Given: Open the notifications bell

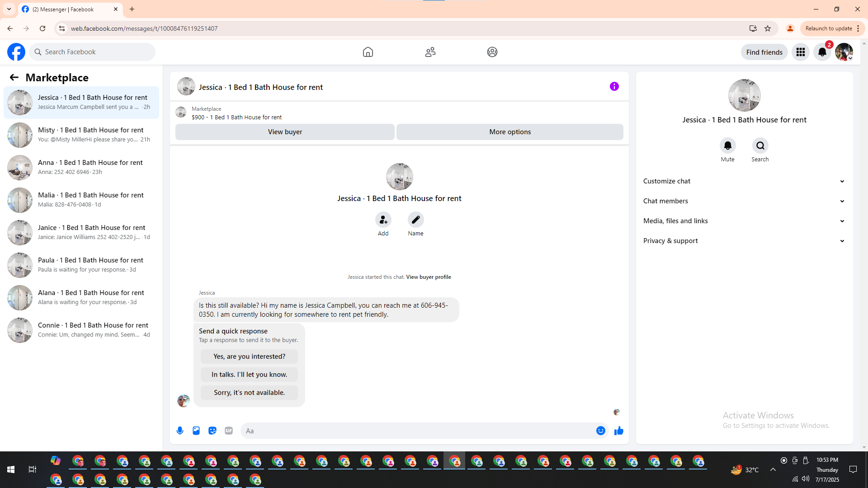Looking at the screenshot, I should 822,52.
